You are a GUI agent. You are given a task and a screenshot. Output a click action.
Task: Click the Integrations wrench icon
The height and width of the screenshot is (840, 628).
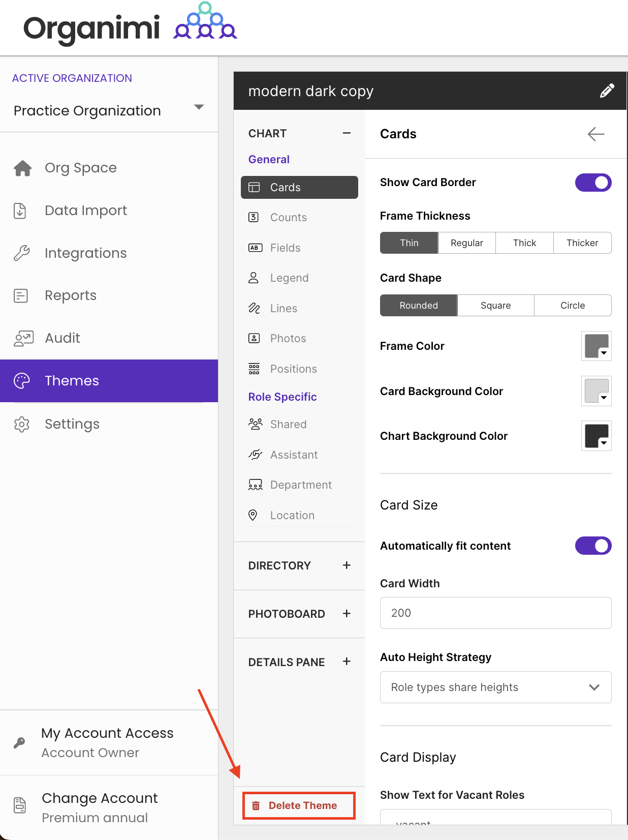tap(22, 253)
